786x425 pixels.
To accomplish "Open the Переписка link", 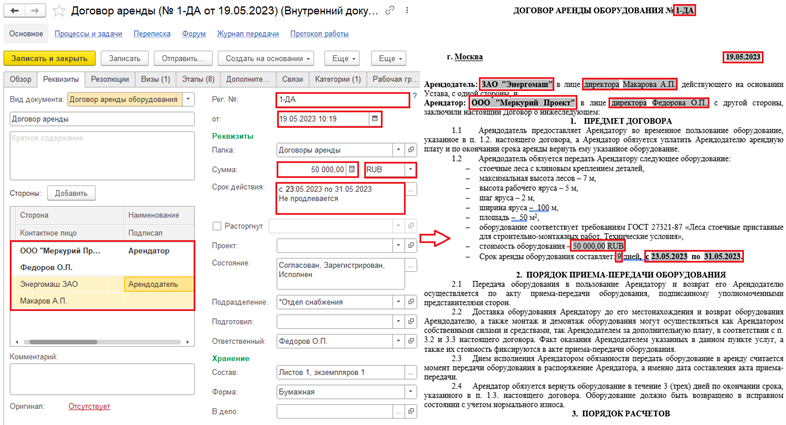I will (152, 34).
